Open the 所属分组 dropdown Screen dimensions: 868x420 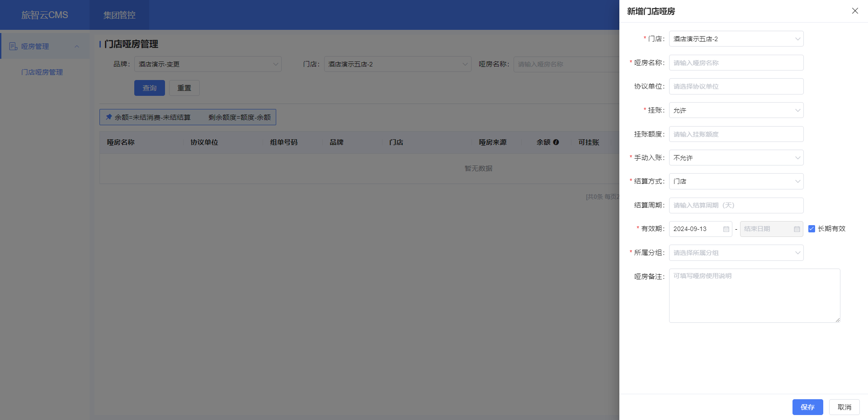coord(736,253)
